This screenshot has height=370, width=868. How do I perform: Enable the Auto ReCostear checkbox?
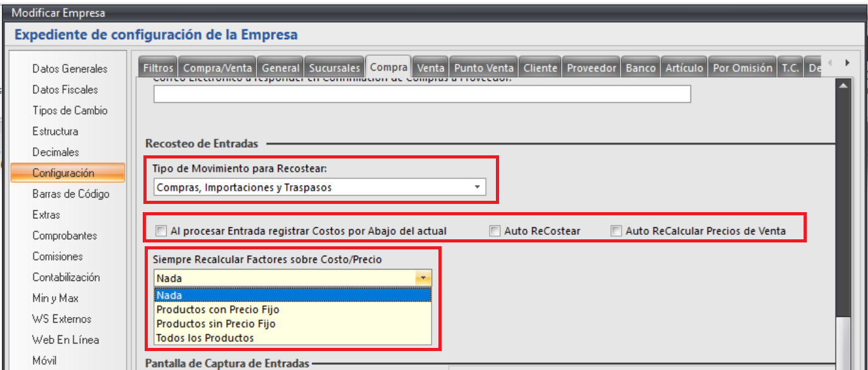[493, 231]
